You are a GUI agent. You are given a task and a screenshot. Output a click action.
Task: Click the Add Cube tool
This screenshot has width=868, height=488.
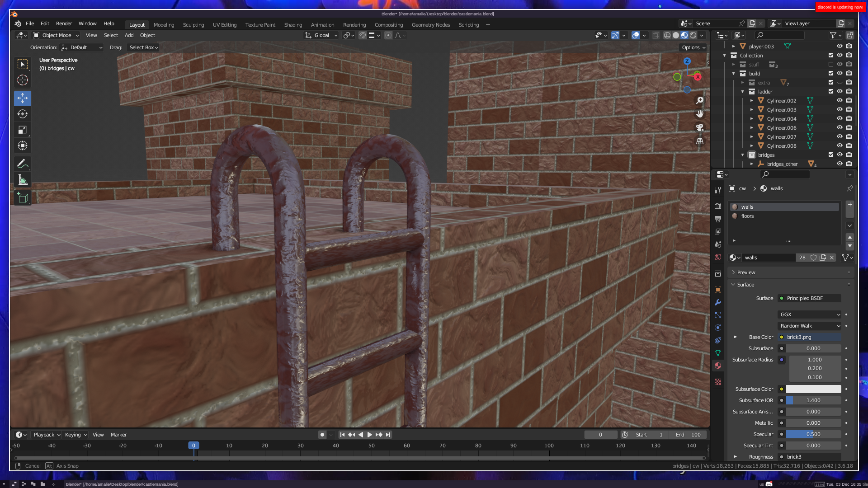23,198
